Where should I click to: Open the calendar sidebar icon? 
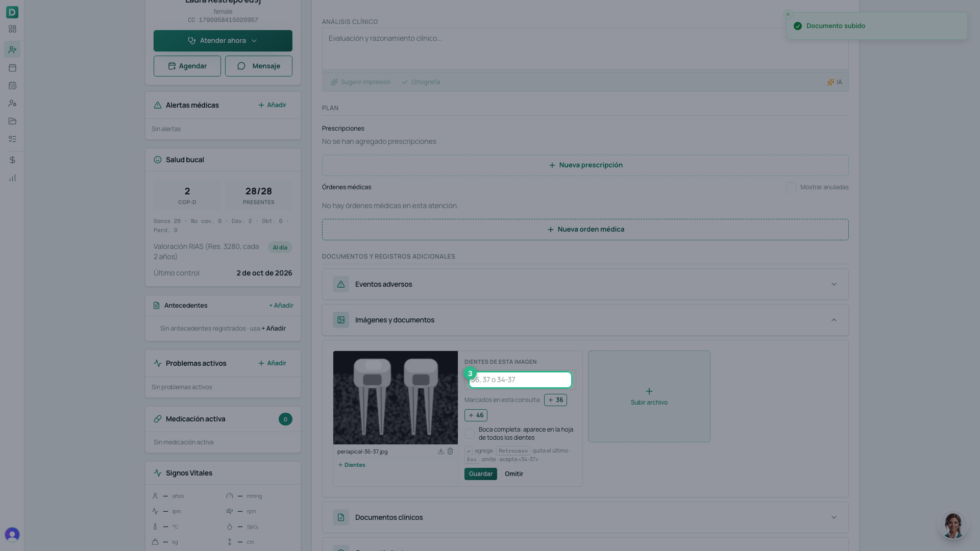click(x=12, y=67)
